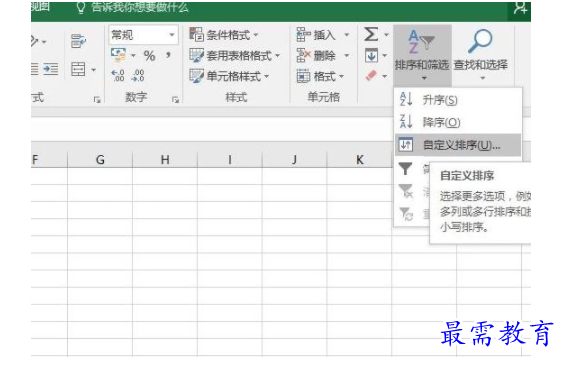Expand the Clear eraser dropdown arrow
562x365 pixels.
[385, 76]
